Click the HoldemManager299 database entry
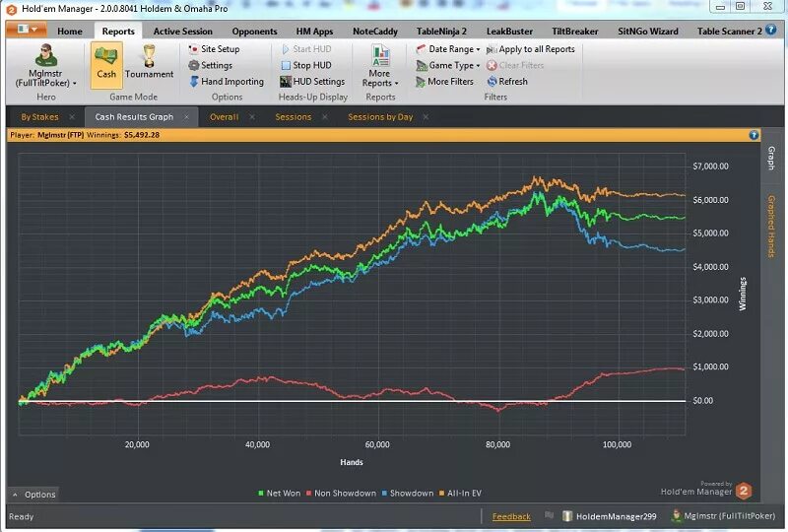 point(610,516)
